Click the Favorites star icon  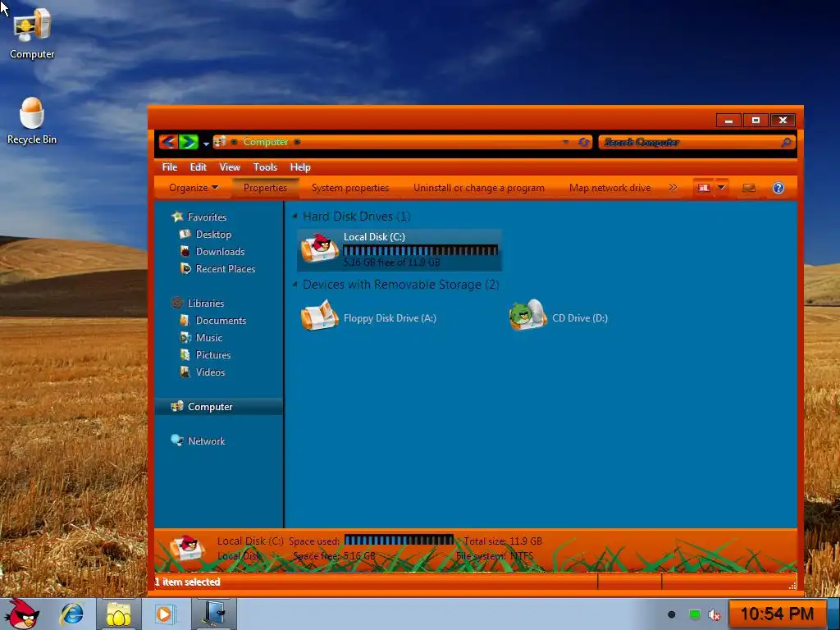[x=177, y=217]
